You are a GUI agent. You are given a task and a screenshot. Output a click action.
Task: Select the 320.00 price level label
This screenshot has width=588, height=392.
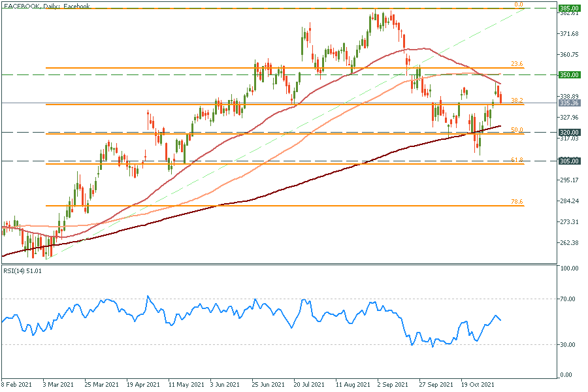coord(570,132)
